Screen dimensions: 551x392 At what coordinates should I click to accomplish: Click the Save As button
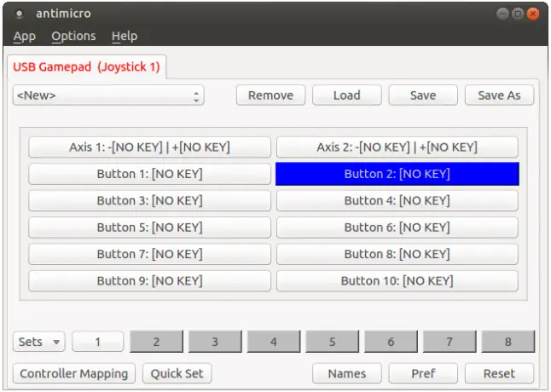click(499, 95)
